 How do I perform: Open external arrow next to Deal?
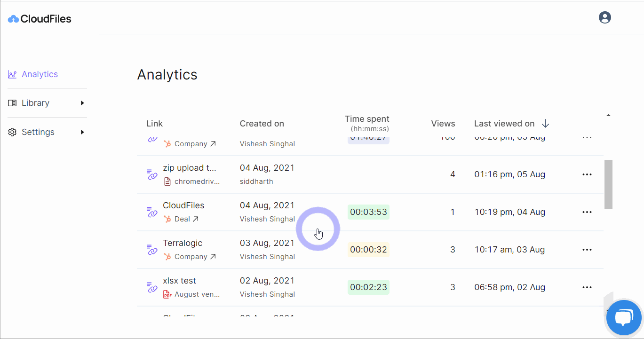point(196,219)
